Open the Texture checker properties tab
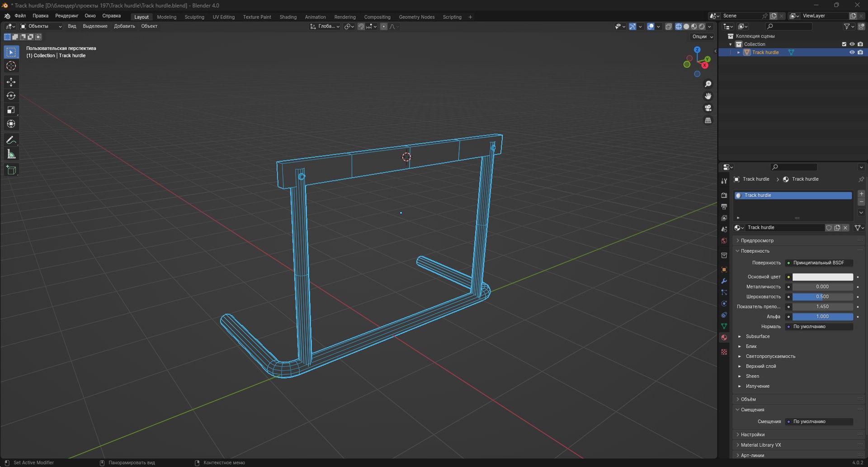This screenshot has width=868, height=467. [x=724, y=352]
